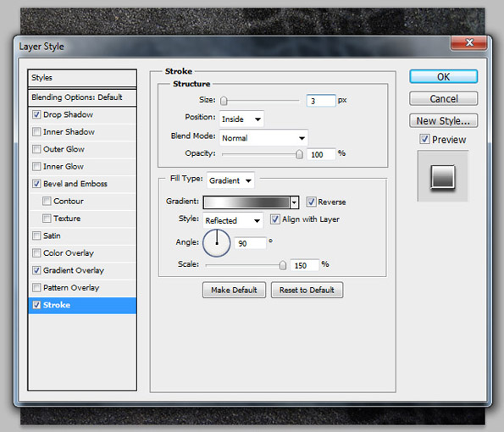Click the Scale percent field
The height and width of the screenshot is (432, 504).
304,265
